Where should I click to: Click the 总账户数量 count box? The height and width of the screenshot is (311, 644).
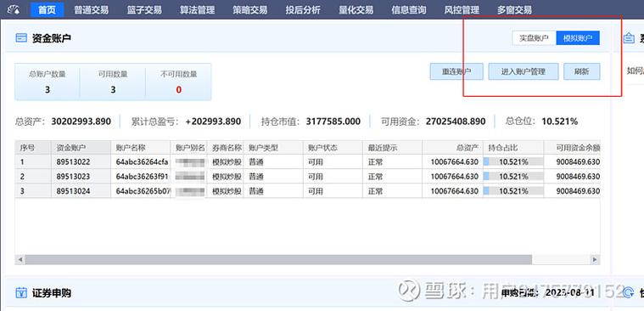pyautogui.click(x=48, y=82)
